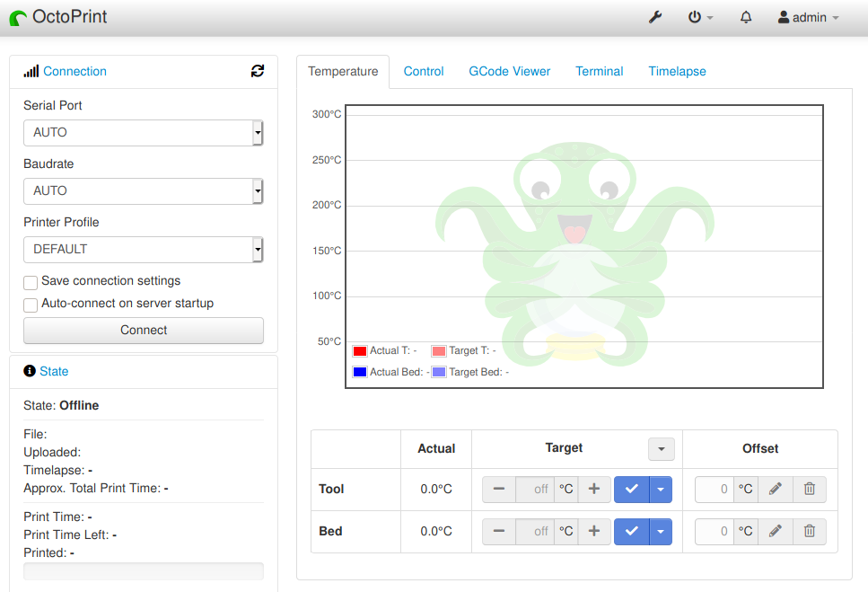Open settings via the wrench icon

(x=655, y=17)
